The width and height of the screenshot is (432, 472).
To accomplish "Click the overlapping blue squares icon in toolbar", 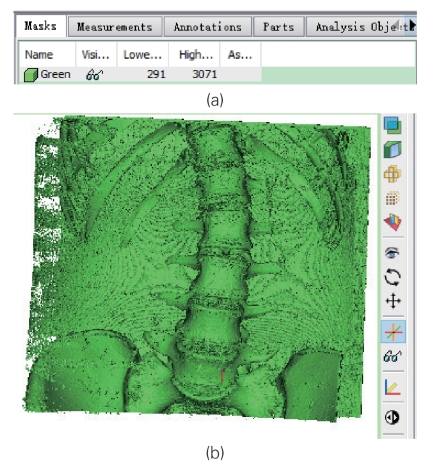I will click(x=393, y=126).
